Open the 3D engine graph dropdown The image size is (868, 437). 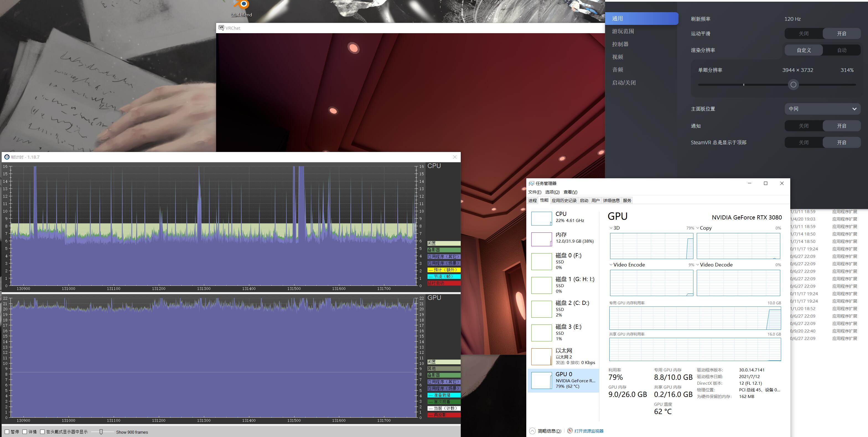click(x=611, y=228)
